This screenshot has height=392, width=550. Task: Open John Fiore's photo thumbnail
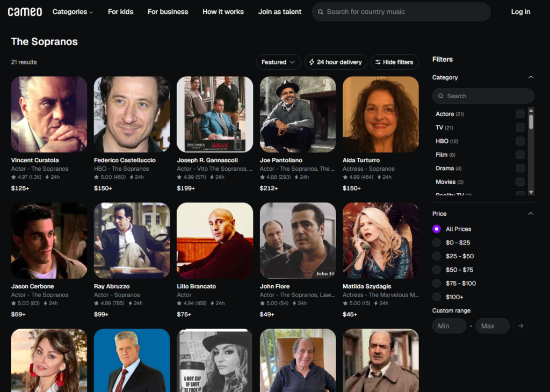[298, 241]
